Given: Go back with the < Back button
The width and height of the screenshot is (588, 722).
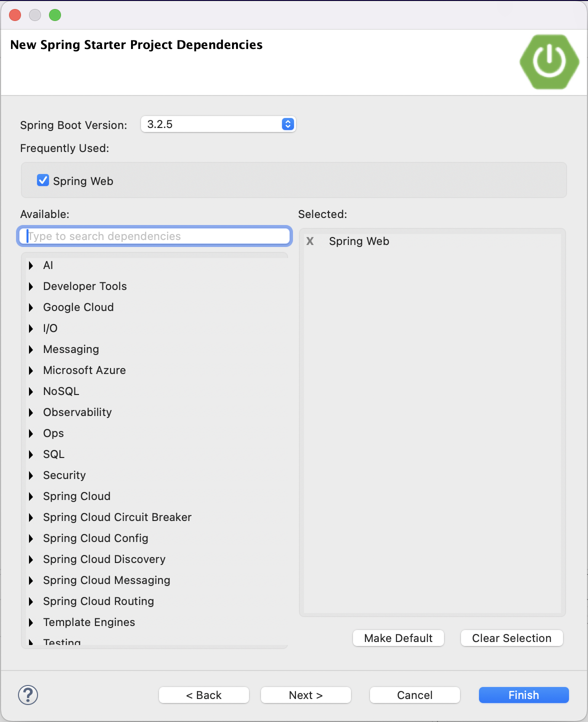Looking at the screenshot, I should point(204,695).
